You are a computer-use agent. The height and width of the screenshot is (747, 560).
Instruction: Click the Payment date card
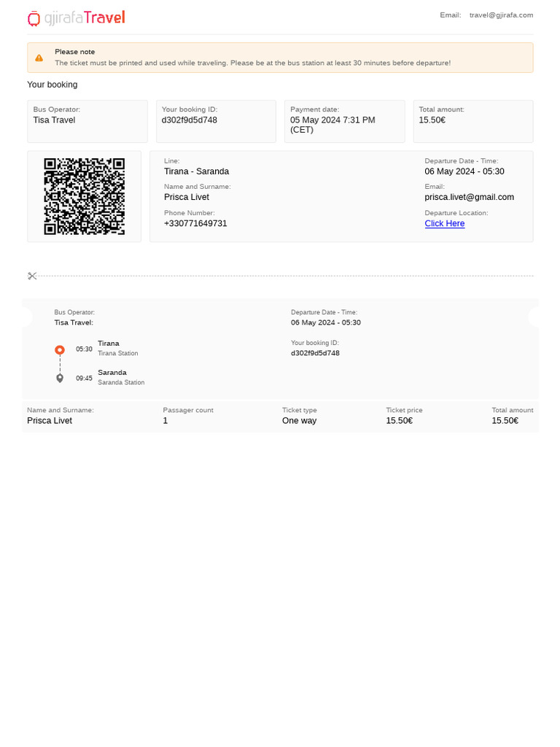(x=345, y=122)
